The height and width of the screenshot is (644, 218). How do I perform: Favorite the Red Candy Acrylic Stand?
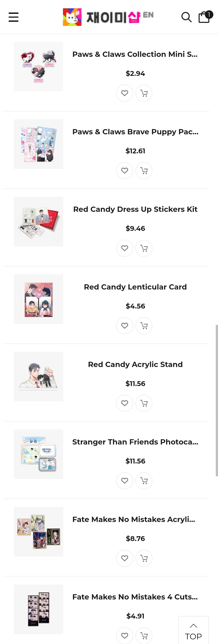pos(125,403)
